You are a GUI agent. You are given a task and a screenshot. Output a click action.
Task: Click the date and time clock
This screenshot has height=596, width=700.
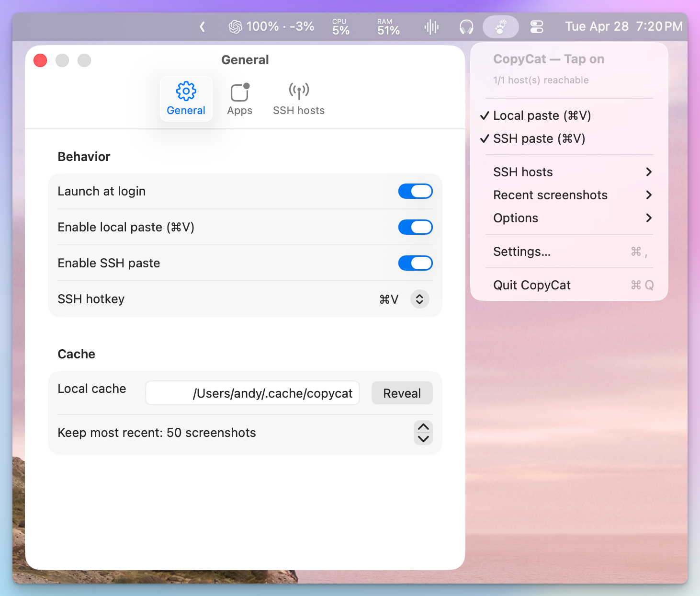click(x=624, y=26)
